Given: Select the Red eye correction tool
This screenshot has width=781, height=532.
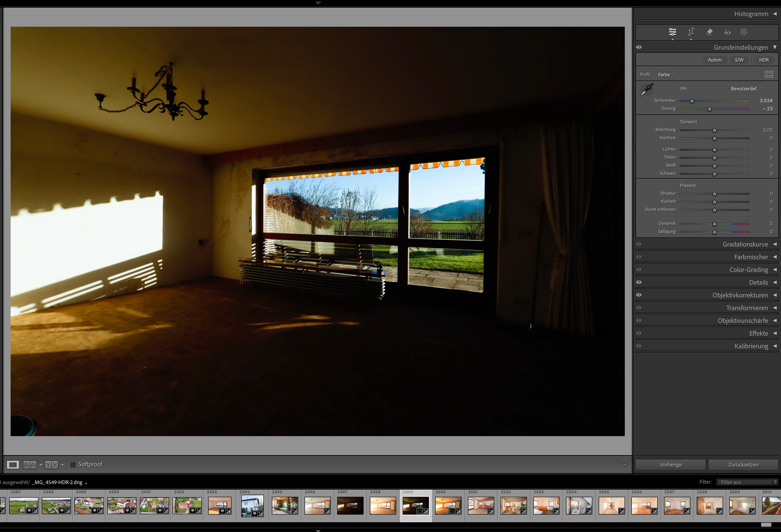Looking at the screenshot, I should pos(727,32).
